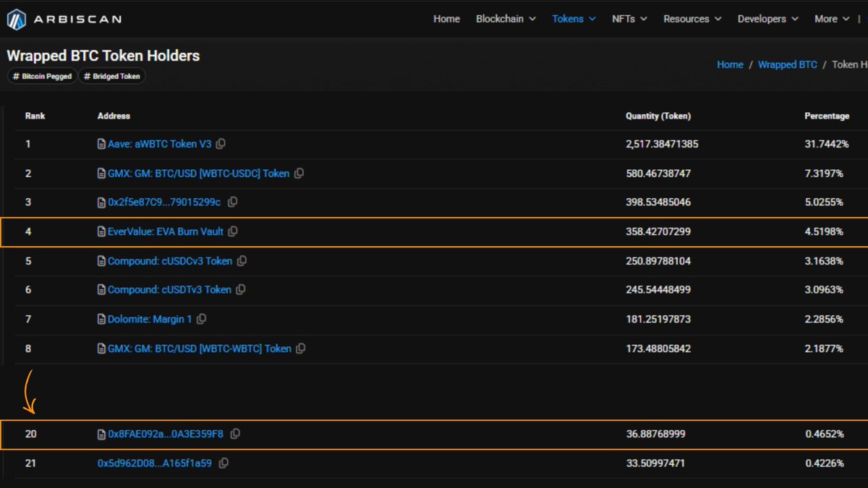
Task: Click contract icon beside Aave aWBTC Token V3
Action: pos(102,144)
